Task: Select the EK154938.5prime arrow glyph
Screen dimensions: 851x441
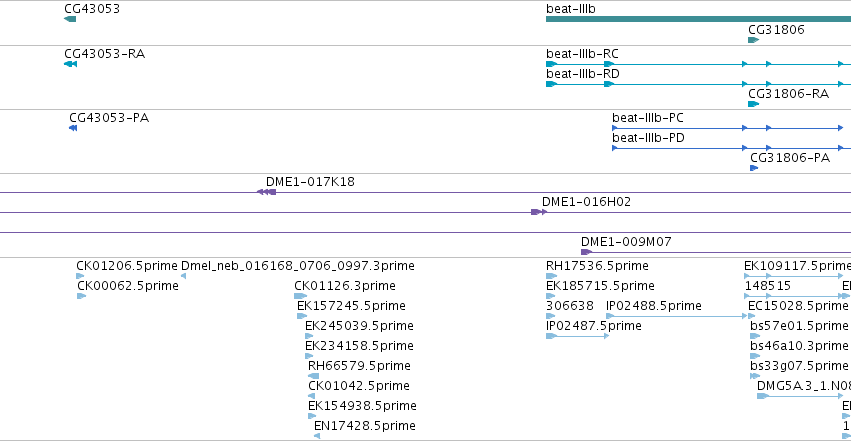Action: pos(312,417)
